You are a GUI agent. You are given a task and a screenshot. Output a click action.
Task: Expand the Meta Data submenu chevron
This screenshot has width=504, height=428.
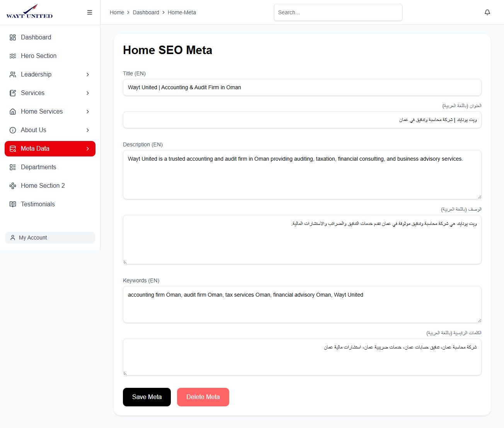pyautogui.click(x=88, y=149)
